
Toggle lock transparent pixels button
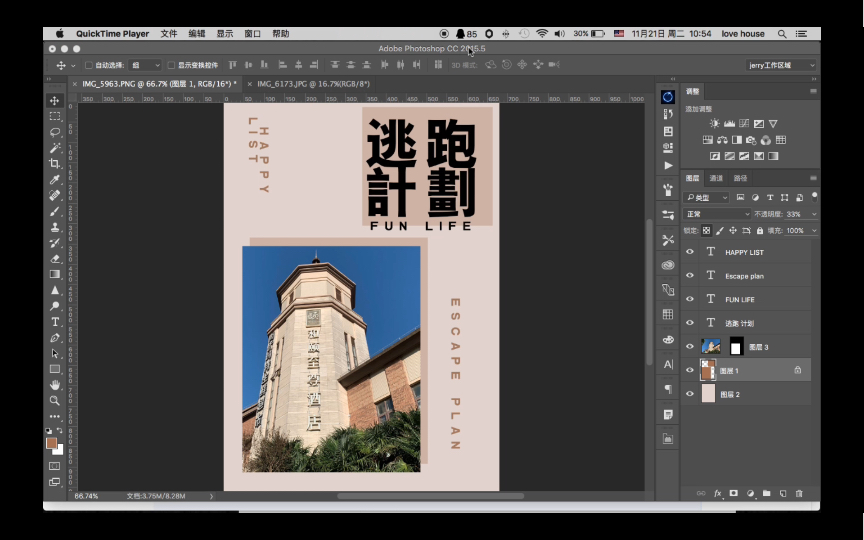pyautogui.click(x=706, y=230)
